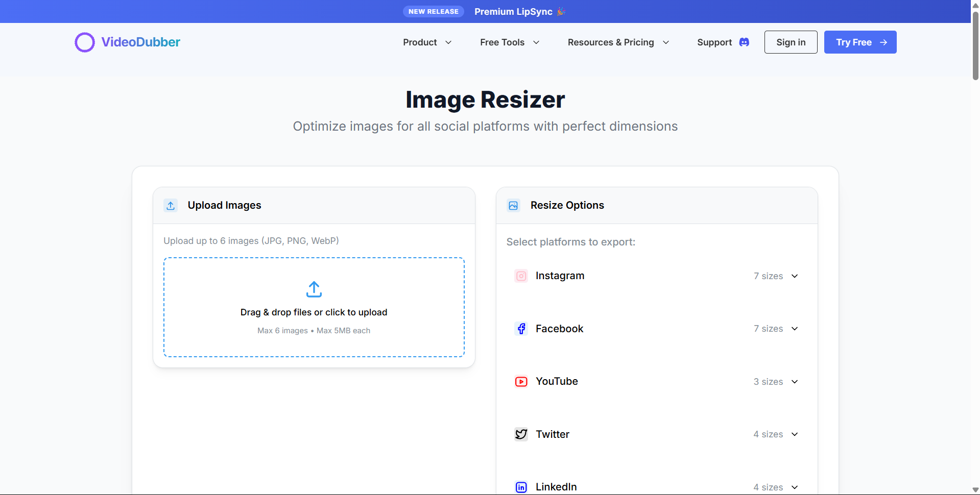980x495 pixels.
Task: Click the Twitter platform label
Action: 553,434
